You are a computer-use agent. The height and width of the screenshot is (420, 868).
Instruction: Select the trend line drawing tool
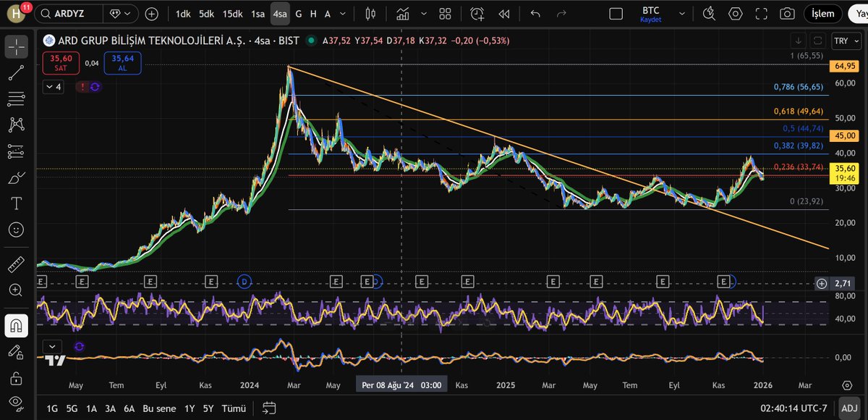click(16, 72)
